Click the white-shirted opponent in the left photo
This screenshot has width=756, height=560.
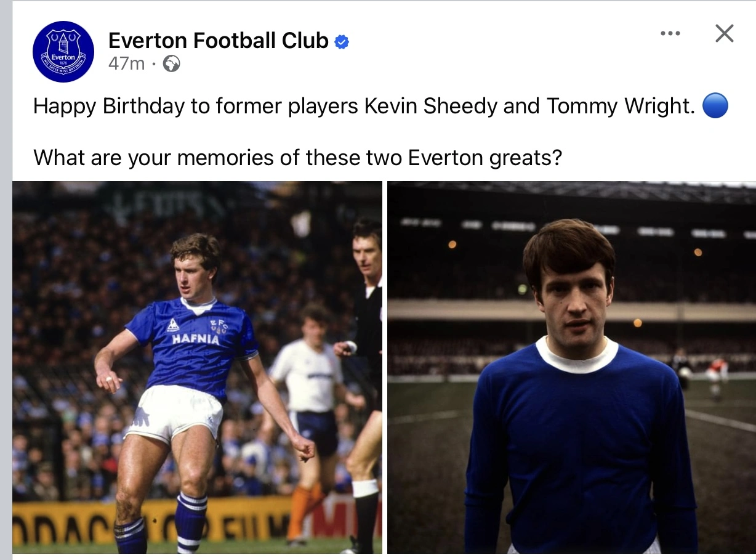pyautogui.click(x=308, y=382)
